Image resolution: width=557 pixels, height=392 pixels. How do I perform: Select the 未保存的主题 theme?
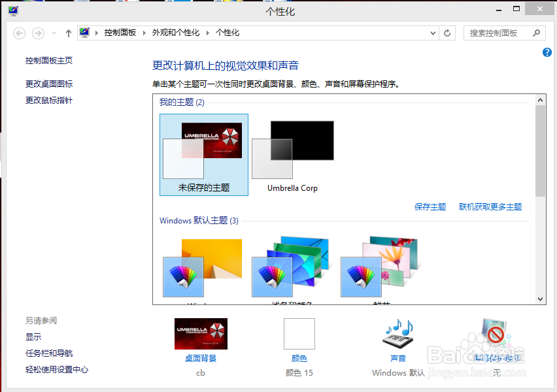(204, 155)
